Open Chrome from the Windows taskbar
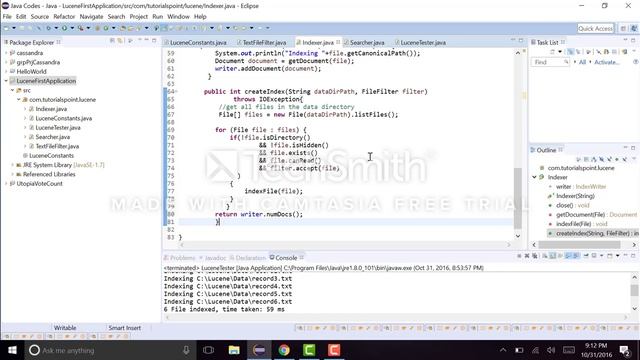640x360 pixels. [284, 350]
